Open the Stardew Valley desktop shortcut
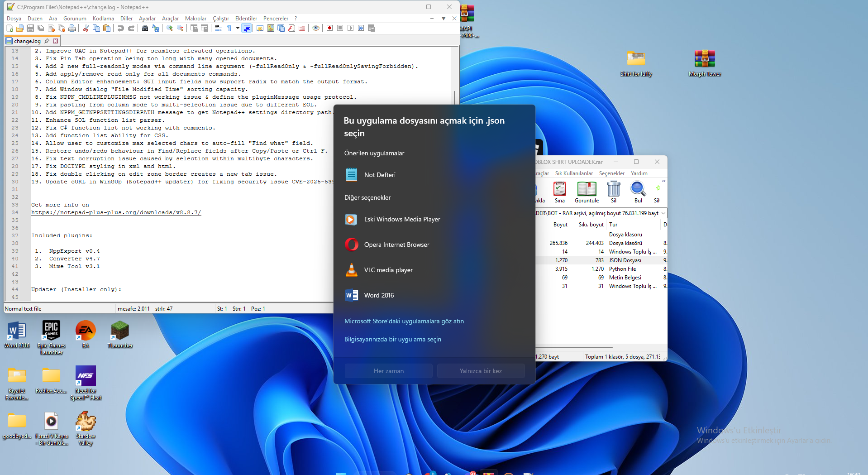This screenshot has width=868, height=475. click(86, 428)
